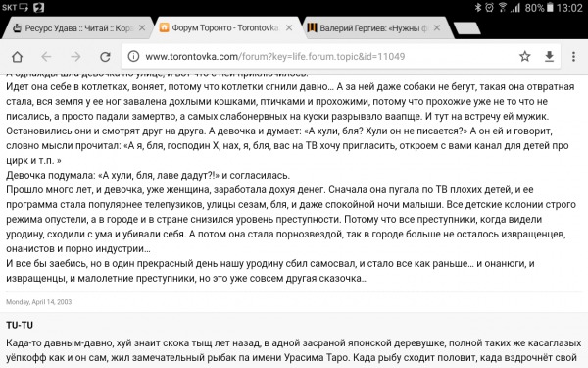Tap the line starting 'Када-то давным-давно'

click(293, 342)
